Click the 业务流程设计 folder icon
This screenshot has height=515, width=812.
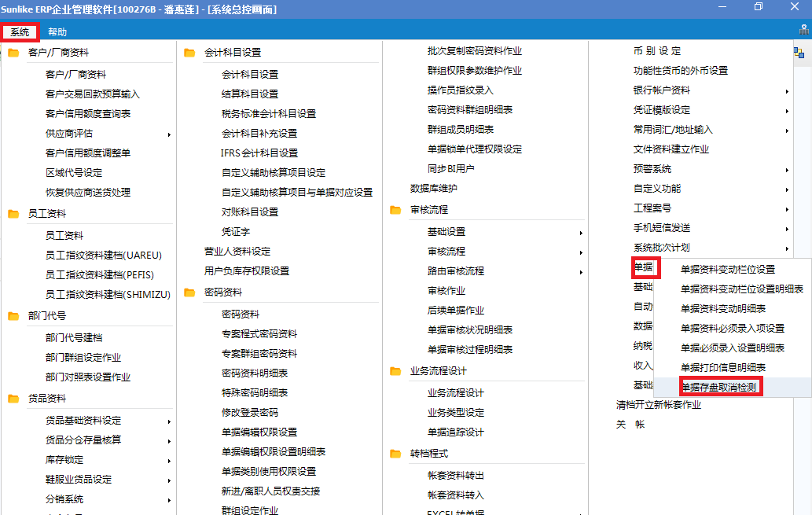(395, 371)
